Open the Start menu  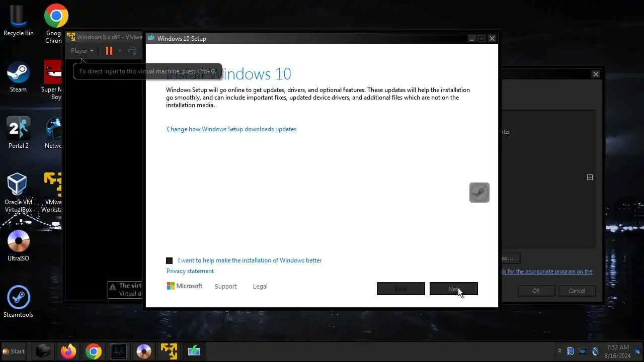[x=14, y=351]
